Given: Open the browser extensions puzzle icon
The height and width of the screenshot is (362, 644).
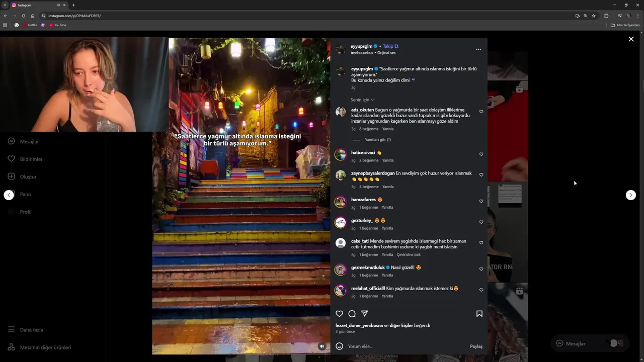Looking at the screenshot, I should 606,16.
